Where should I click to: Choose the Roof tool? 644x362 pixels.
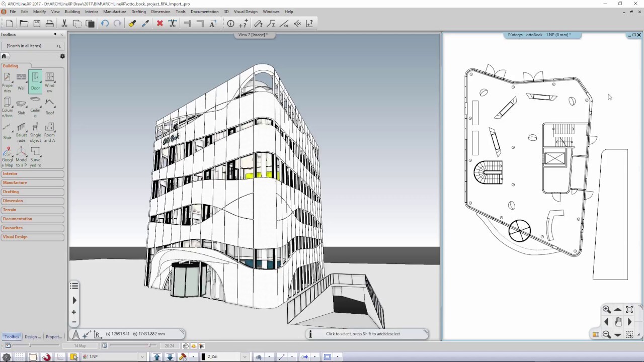[49, 106]
